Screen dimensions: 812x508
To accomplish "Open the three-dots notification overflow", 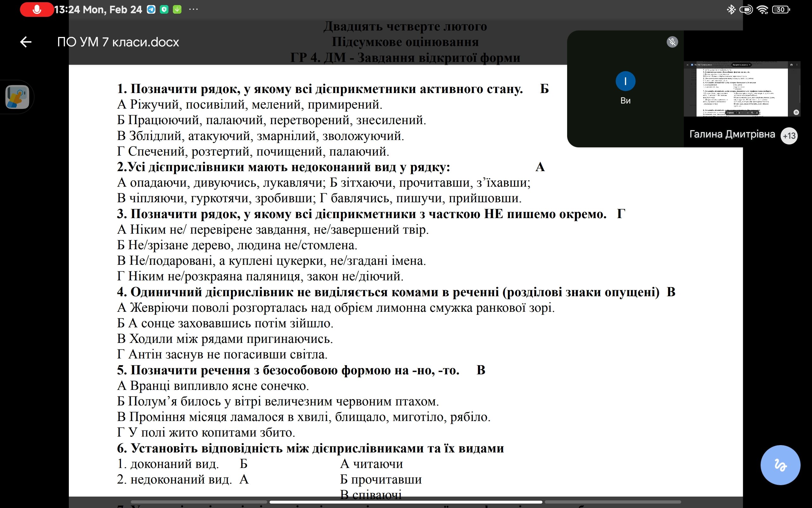I will [193, 10].
